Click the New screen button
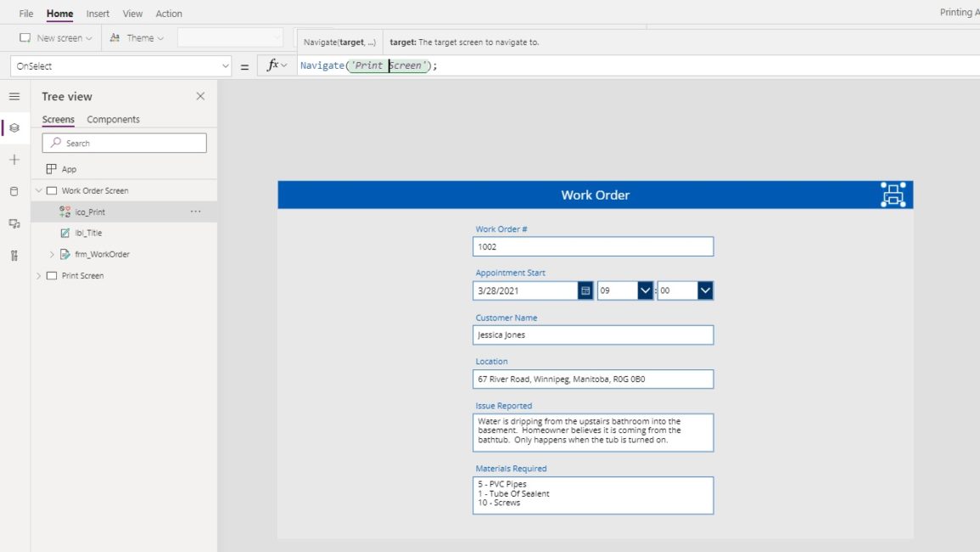The width and height of the screenshot is (980, 552). 56,38
